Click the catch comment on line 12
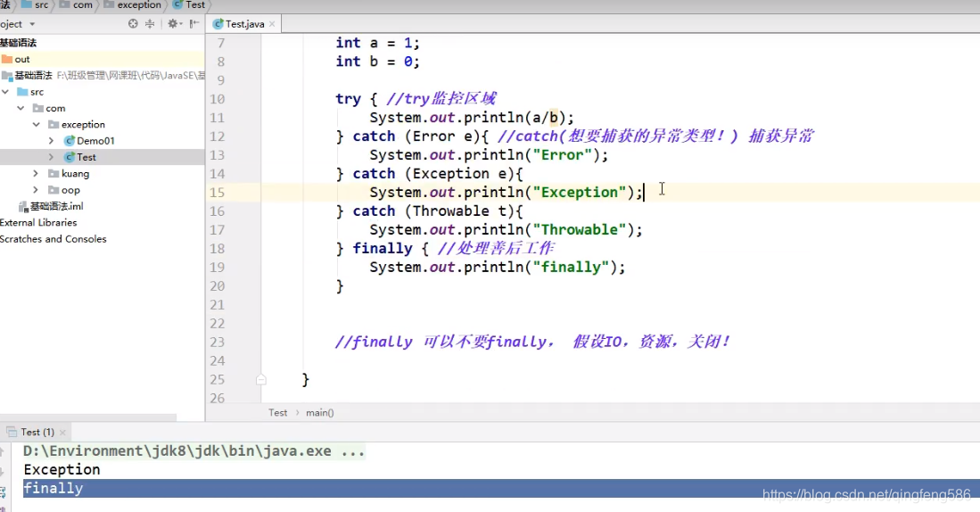This screenshot has height=512, width=980. 655,136
